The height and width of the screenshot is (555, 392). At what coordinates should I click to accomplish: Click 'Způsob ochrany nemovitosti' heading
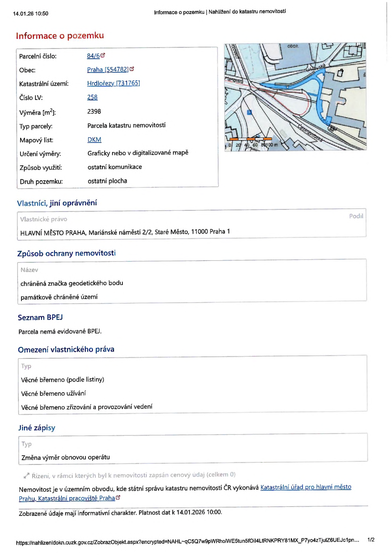click(x=66, y=253)
